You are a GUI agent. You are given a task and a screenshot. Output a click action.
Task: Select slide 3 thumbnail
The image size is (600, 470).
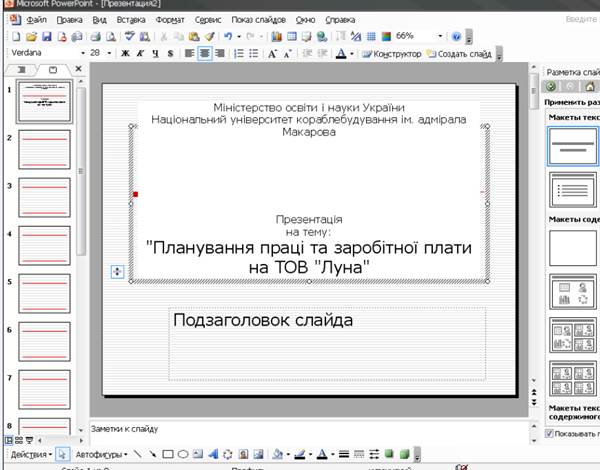[44, 197]
